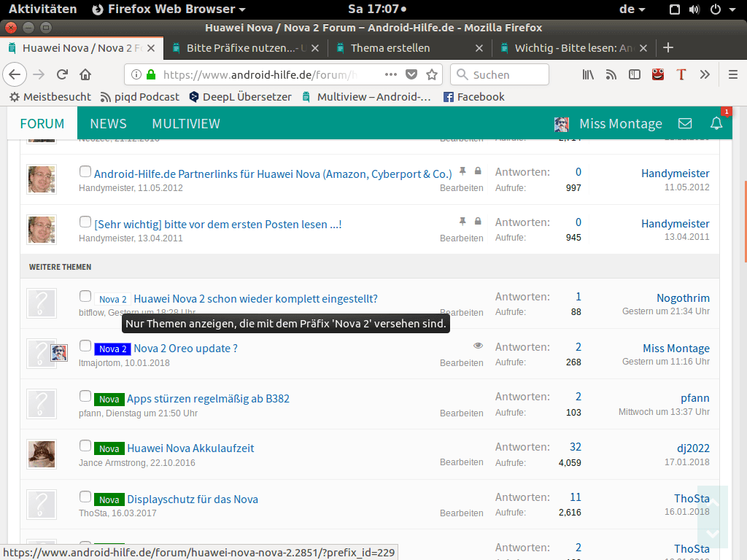Tick checkbox for Nova 2 komplett eingestellt thread
This screenshot has height=560, width=747.
pyautogui.click(x=85, y=296)
